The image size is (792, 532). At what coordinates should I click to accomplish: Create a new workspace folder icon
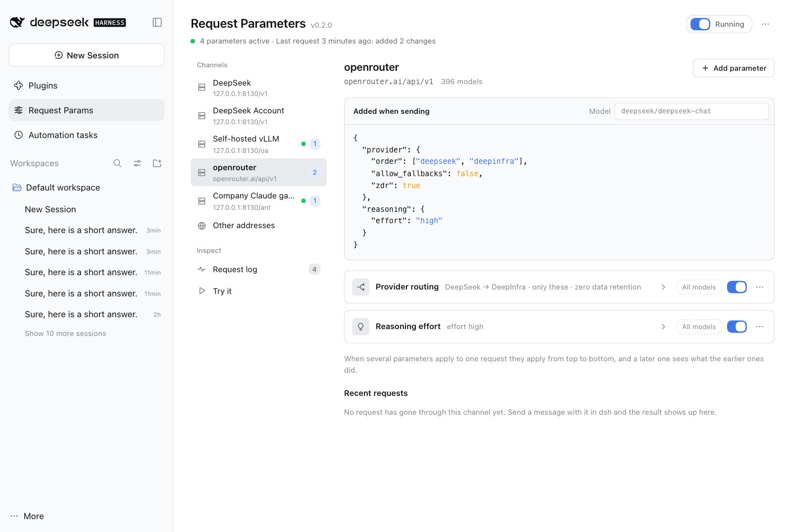coord(157,163)
